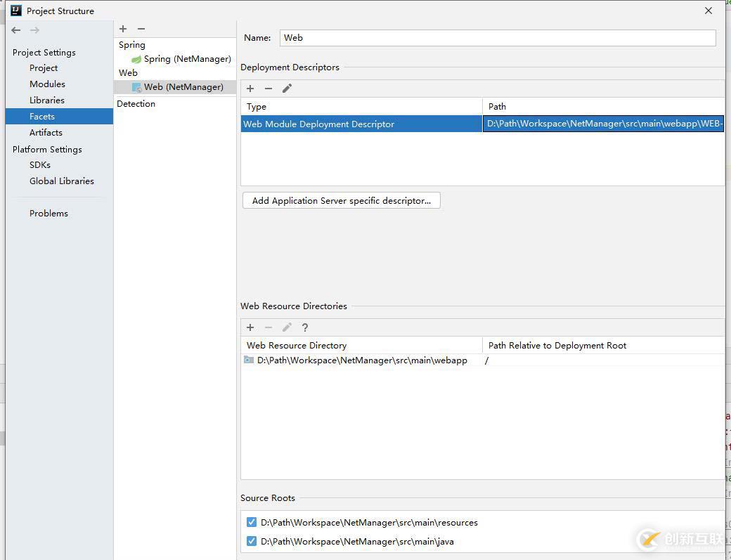Screen dimensions: 731x560
Task: Remove selected facet with minus icon
Action: pos(141,29)
